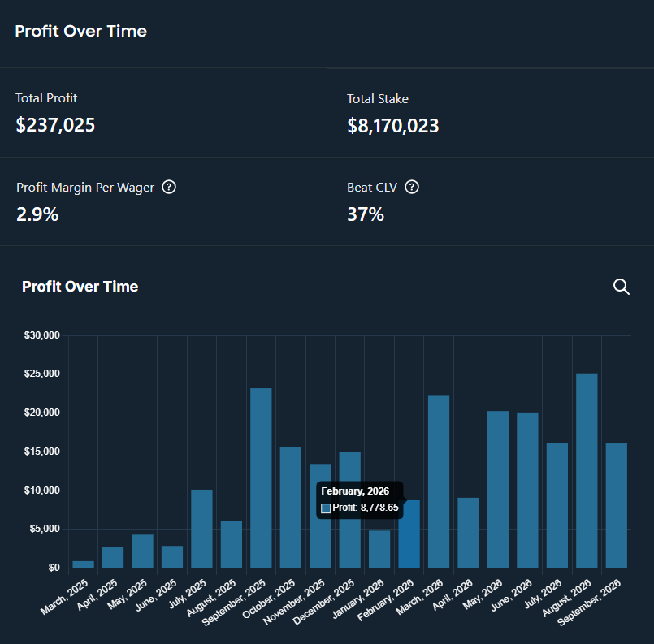Select the April, 2026 profit bar
Image resolution: width=654 pixels, height=644 pixels.
pyautogui.click(x=469, y=533)
